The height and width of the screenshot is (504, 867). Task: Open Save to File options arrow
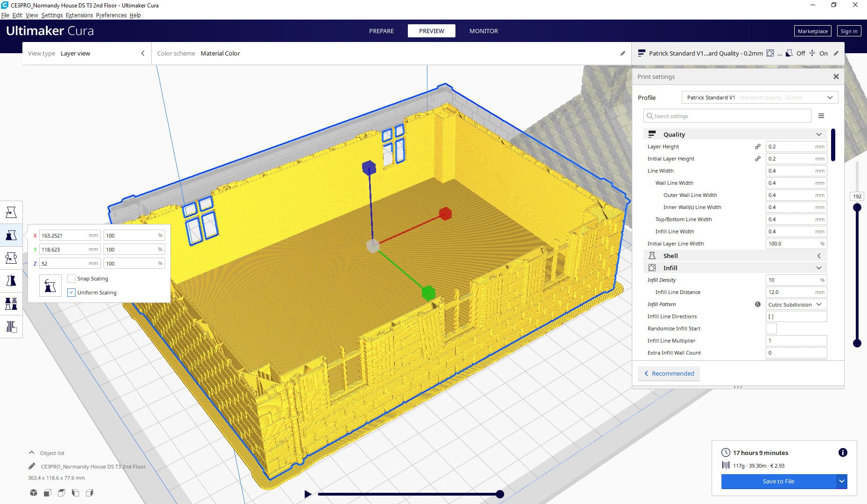click(841, 481)
